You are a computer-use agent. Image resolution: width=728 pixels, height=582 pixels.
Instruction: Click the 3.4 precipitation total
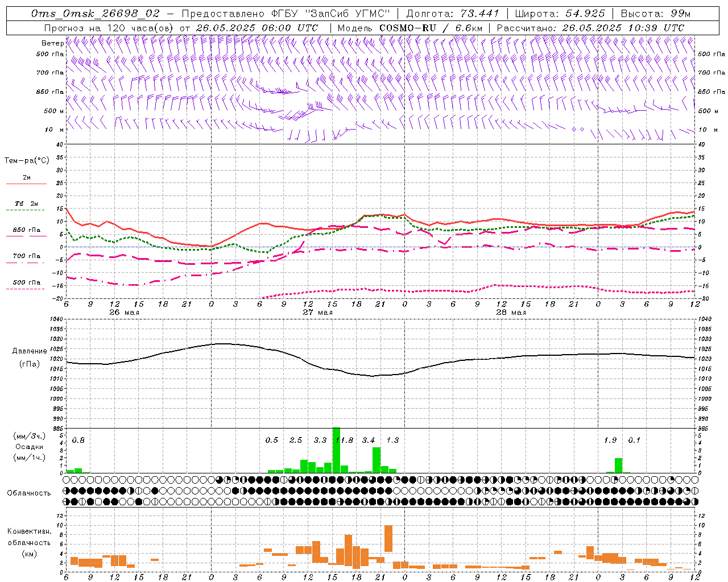(x=369, y=440)
